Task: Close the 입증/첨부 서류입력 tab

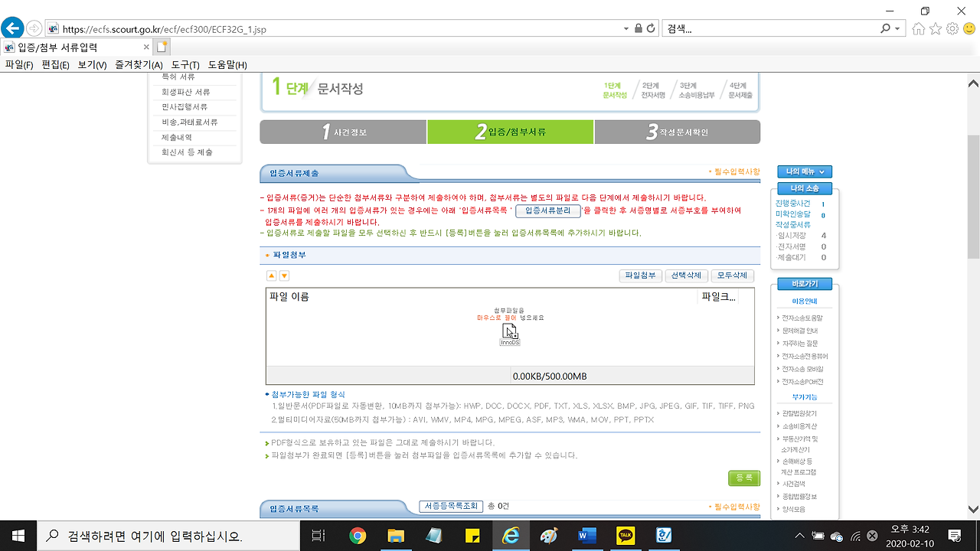Action: [146, 47]
